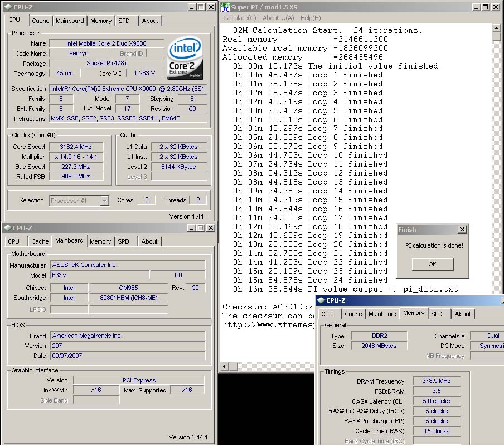Click the Rated FSB 909.3 MHz value
The image size is (504, 446).
click(76, 176)
